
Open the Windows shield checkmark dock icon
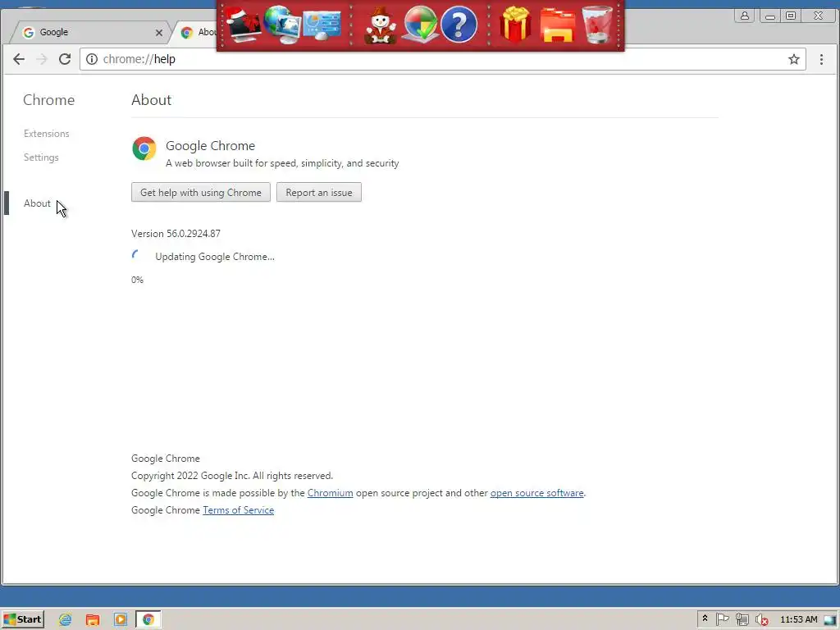point(420,25)
